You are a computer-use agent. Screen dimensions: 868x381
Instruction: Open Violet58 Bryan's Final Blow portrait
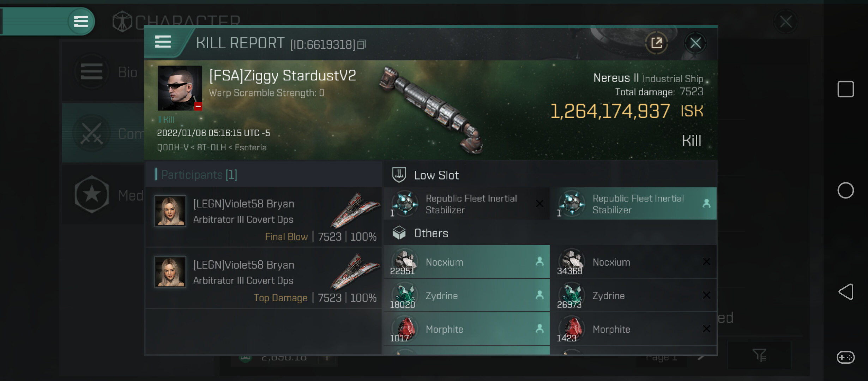pos(170,211)
